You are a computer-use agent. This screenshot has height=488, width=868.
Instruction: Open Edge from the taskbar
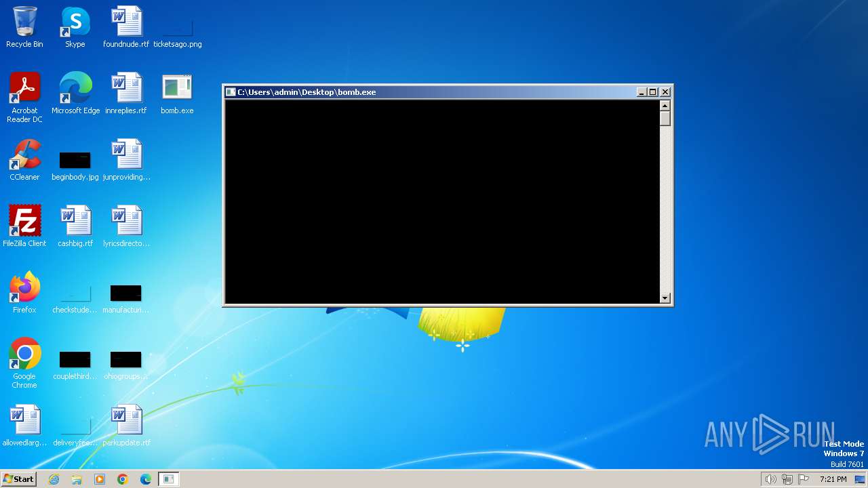(x=146, y=479)
